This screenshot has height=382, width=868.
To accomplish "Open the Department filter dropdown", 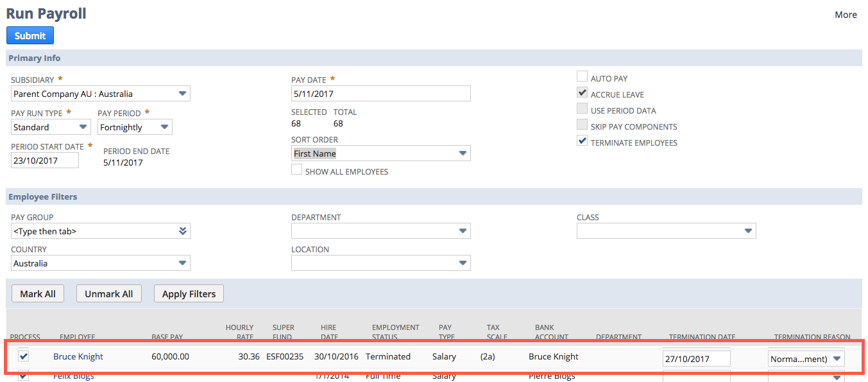I will tap(462, 230).
